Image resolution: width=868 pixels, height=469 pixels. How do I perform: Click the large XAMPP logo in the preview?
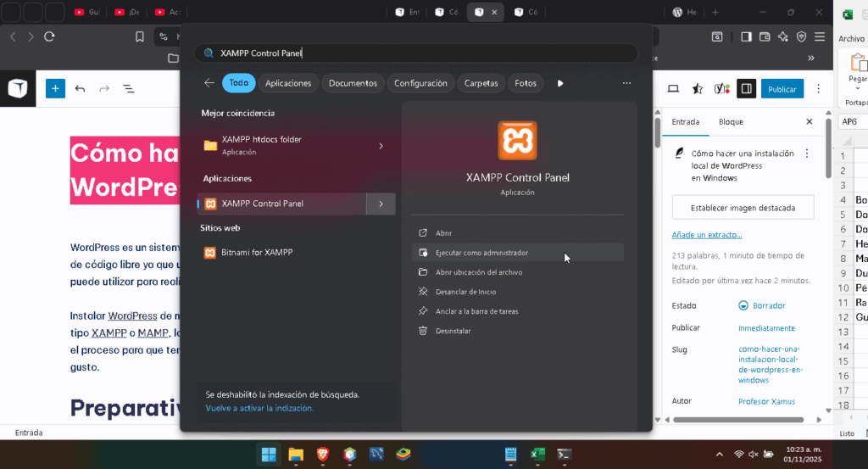coord(518,141)
